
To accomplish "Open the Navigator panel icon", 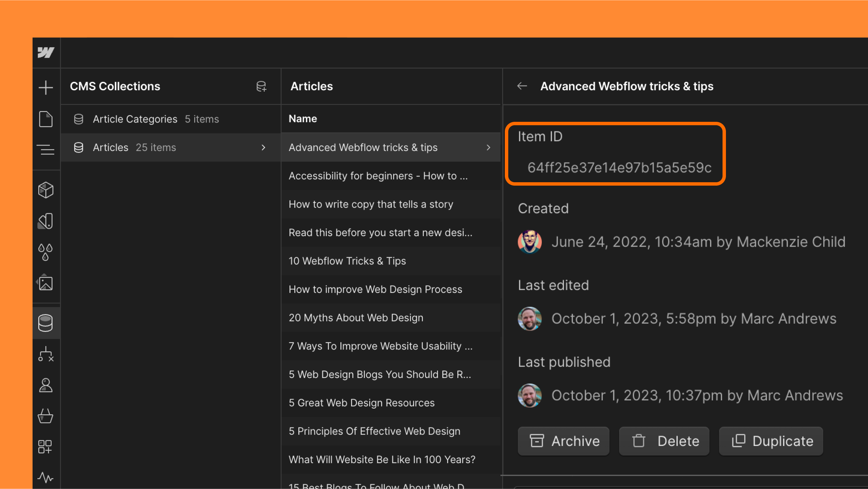I will (46, 149).
